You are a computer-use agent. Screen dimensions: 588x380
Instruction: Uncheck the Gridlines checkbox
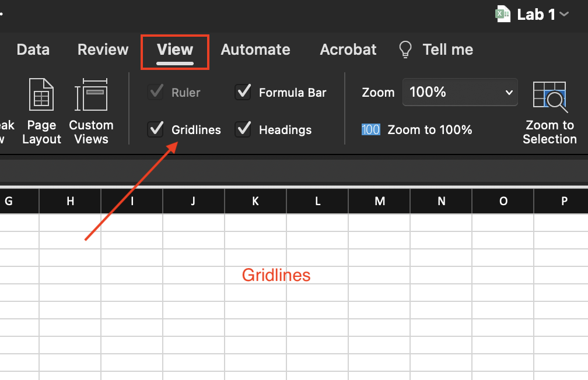[x=156, y=129]
